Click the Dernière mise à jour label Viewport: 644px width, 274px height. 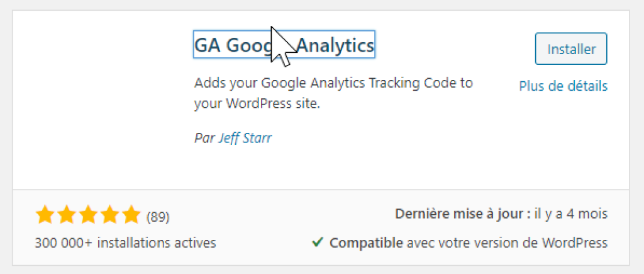coord(463,214)
